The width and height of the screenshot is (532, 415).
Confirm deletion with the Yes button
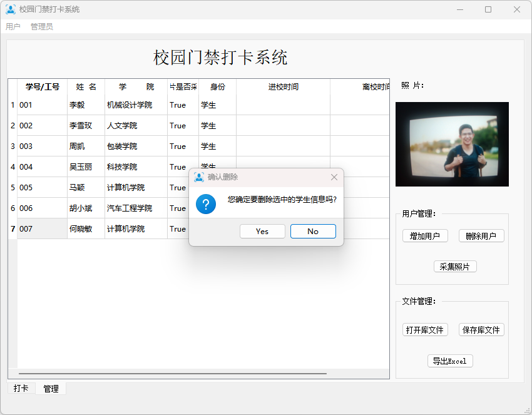pos(262,232)
